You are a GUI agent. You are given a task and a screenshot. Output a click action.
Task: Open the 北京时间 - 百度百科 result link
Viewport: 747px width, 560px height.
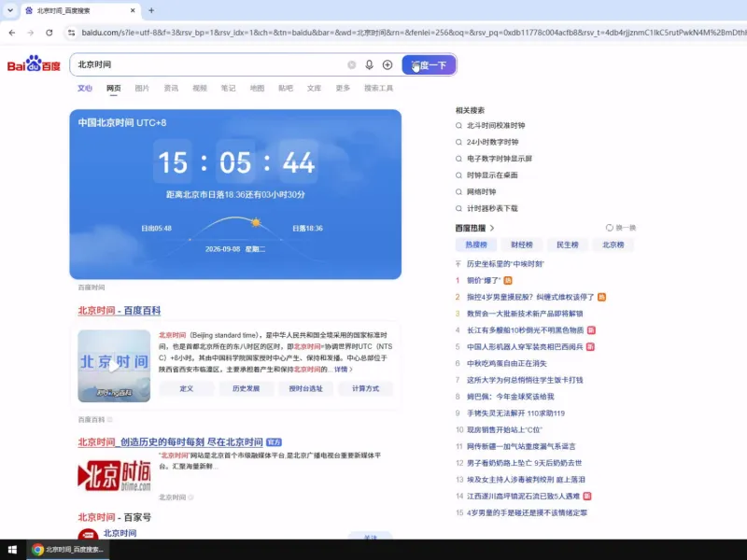(120, 311)
